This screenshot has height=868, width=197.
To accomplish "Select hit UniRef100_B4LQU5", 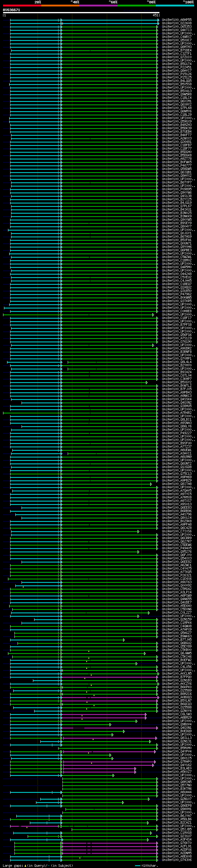I will pos(177,81).
